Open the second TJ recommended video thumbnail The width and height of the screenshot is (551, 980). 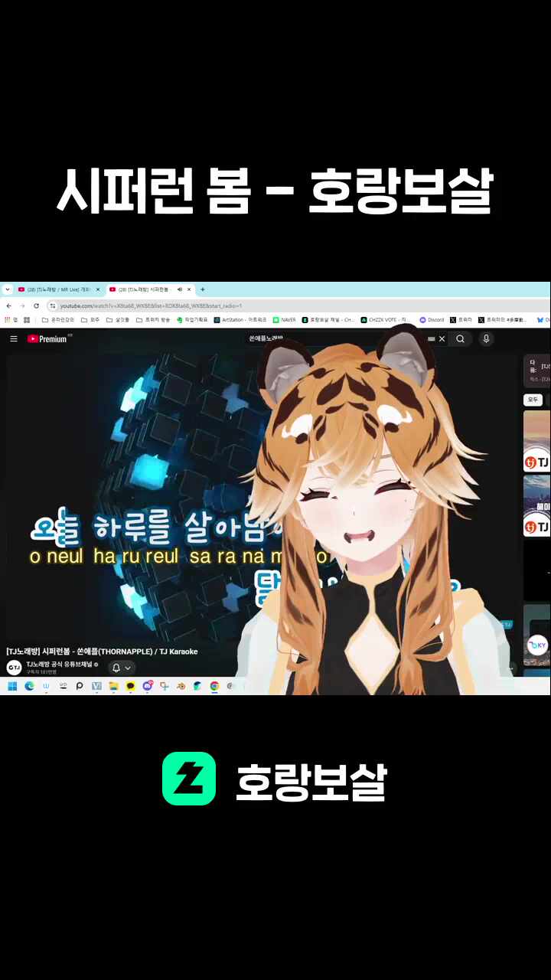536,505
